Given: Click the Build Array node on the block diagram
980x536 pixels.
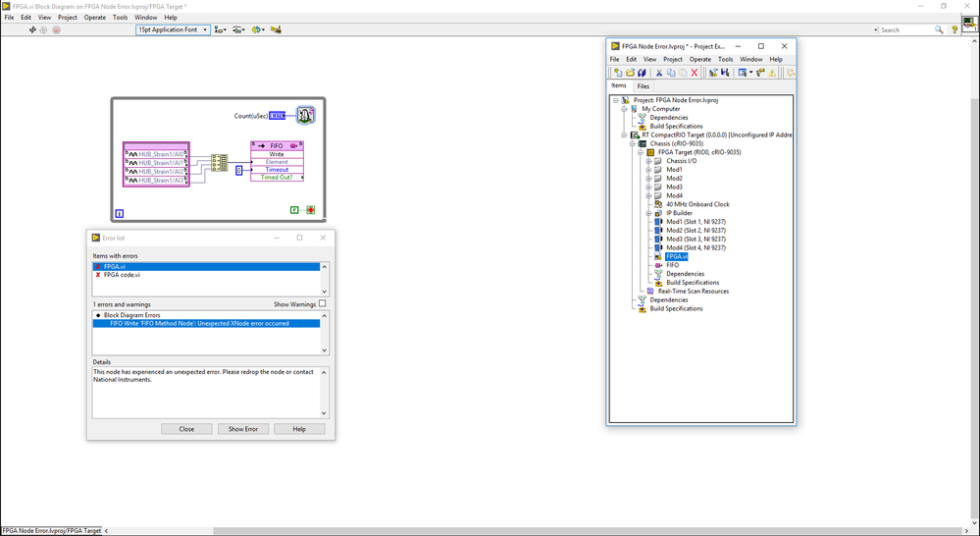Looking at the screenshot, I should [x=219, y=163].
